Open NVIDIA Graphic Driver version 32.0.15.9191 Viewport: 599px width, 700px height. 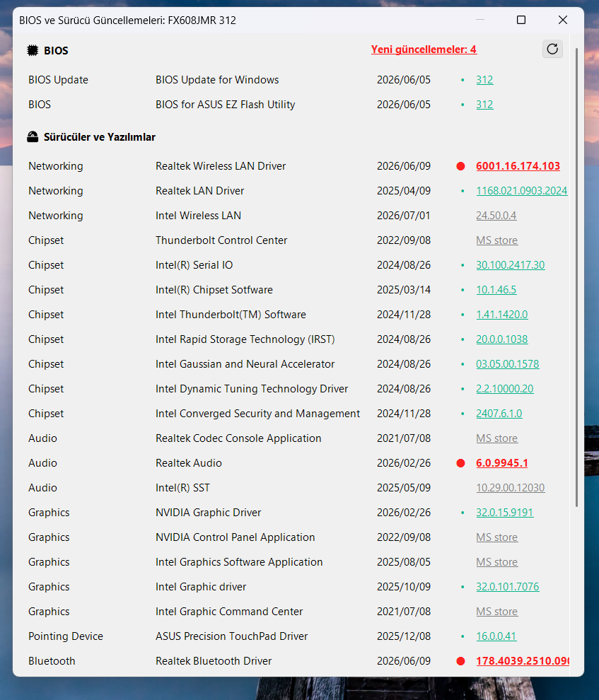pyautogui.click(x=504, y=513)
